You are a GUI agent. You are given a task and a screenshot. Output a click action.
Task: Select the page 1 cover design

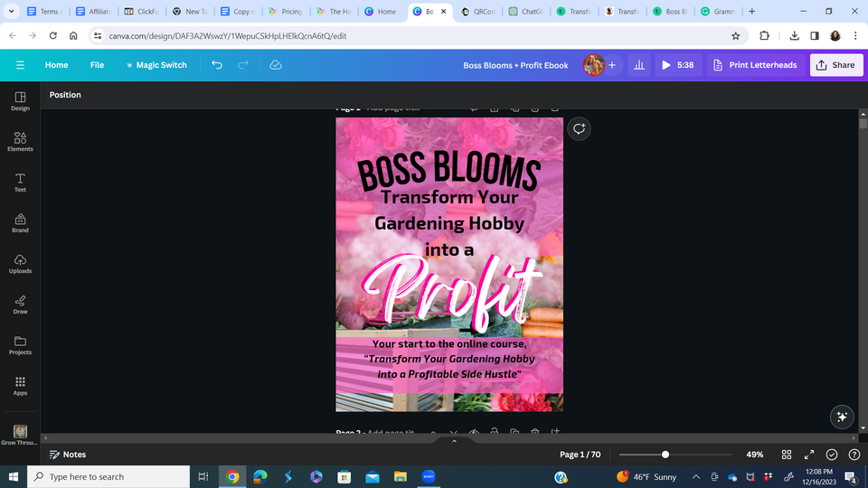pos(449,264)
